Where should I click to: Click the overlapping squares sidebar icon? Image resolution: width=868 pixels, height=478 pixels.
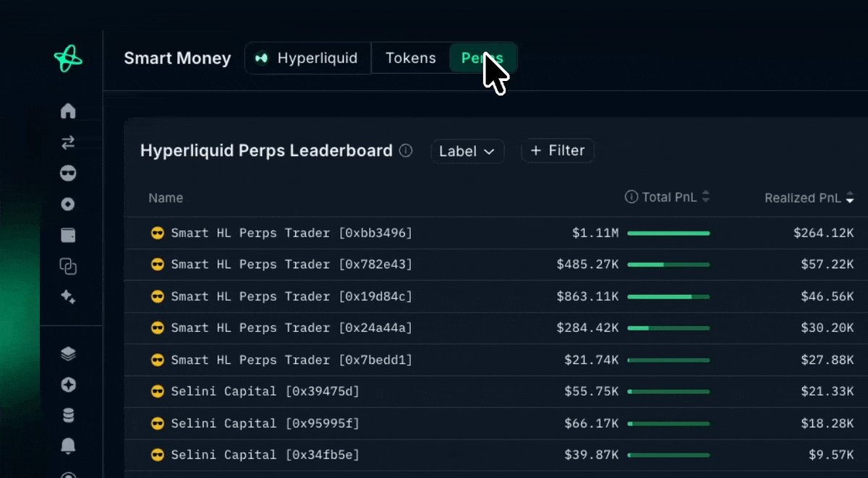click(68, 266)
